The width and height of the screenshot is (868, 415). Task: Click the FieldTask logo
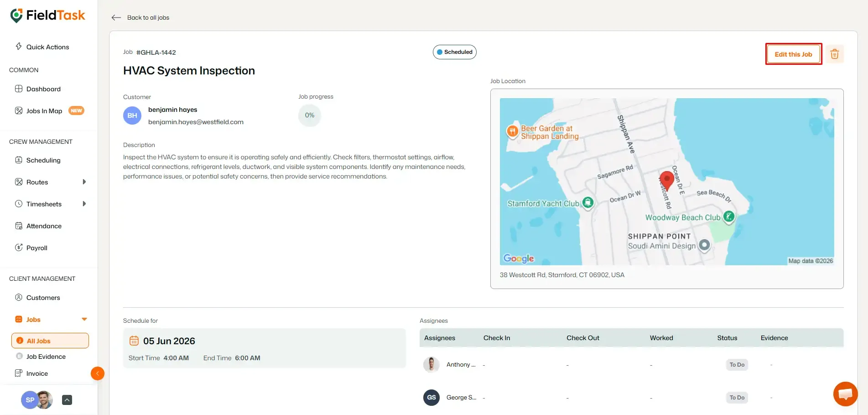coord(47,15)
